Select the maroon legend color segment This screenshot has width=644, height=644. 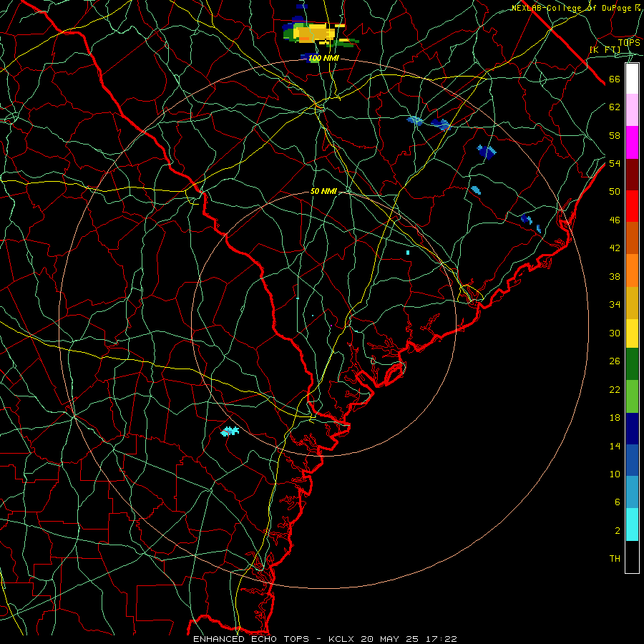632,175
